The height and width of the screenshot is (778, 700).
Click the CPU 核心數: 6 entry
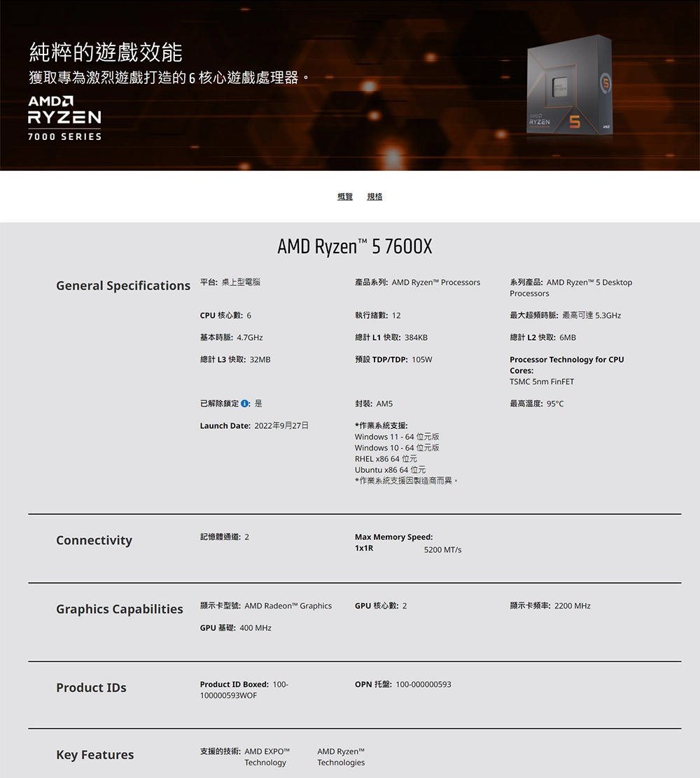click(225, 315)
